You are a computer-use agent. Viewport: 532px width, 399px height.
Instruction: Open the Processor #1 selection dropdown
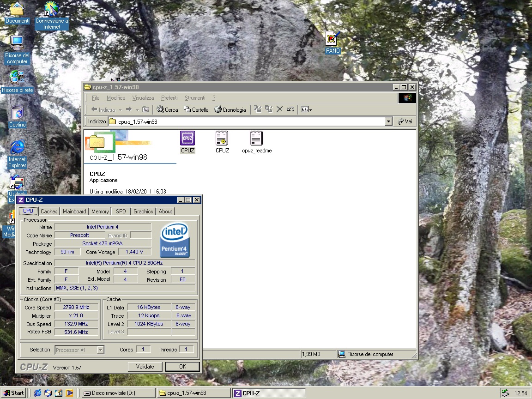(x=80, y=350)
